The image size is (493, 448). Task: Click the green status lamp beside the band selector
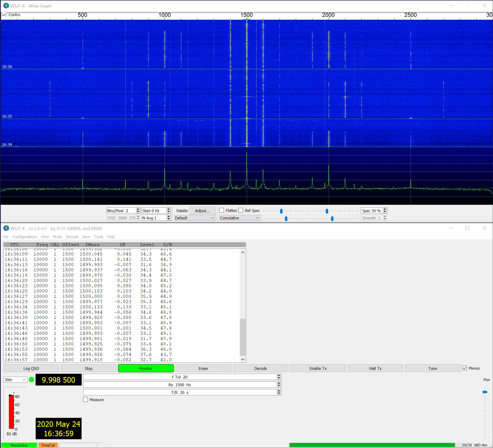pyautogui.click(x=32, y=380)
